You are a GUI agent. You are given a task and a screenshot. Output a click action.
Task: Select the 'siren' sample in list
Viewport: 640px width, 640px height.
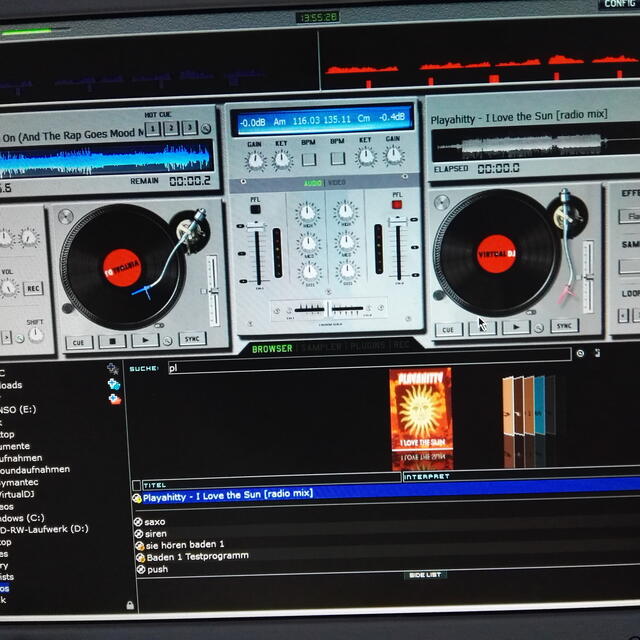[x=155, y=533]
